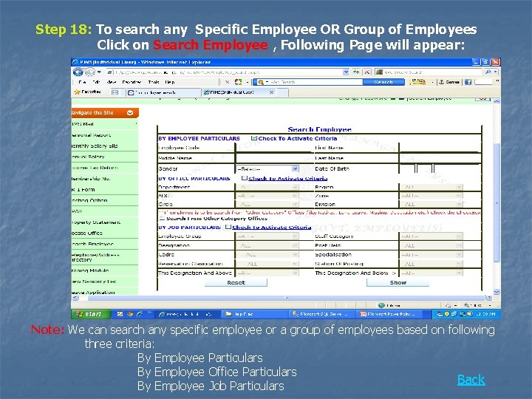Click the Show button
Screen dimensions: 532x399
(398, 282)
